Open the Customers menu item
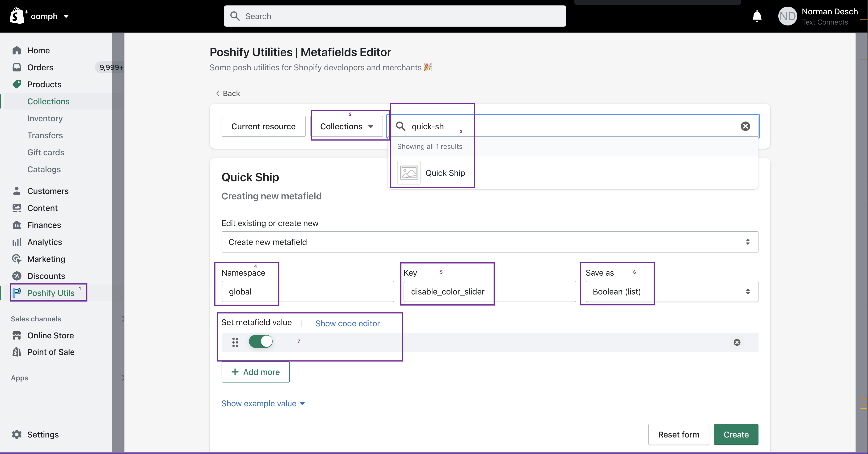Viewport: 868px width, 454px height. pyautogui.click(x=48, y=191)
